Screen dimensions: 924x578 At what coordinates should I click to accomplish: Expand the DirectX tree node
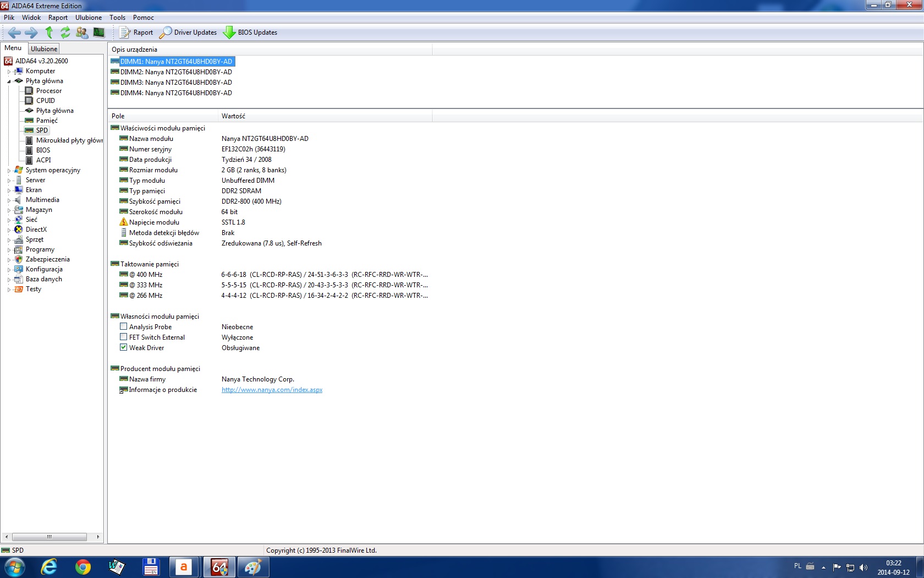9,230
